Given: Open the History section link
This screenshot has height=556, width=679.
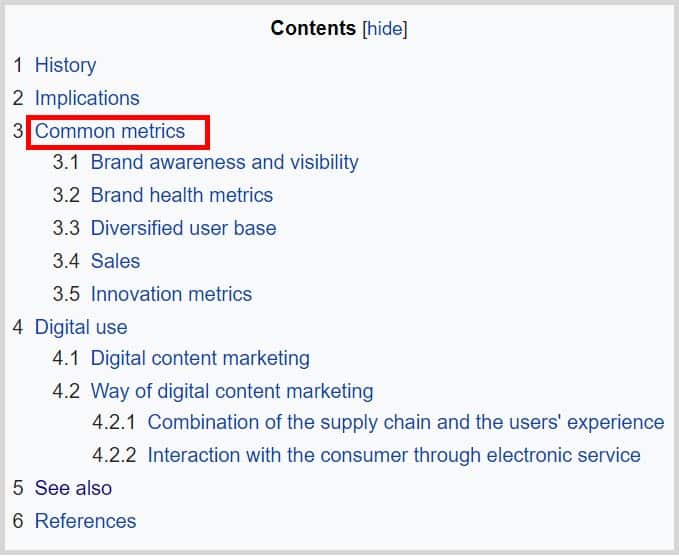Looking at the screenshot, I should pyautogui.click(x=65, y=65).
